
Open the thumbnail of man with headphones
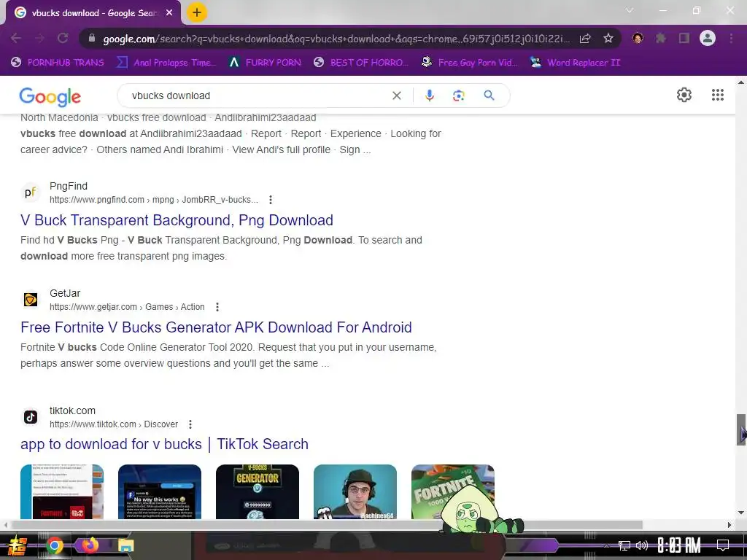(355, 491)
